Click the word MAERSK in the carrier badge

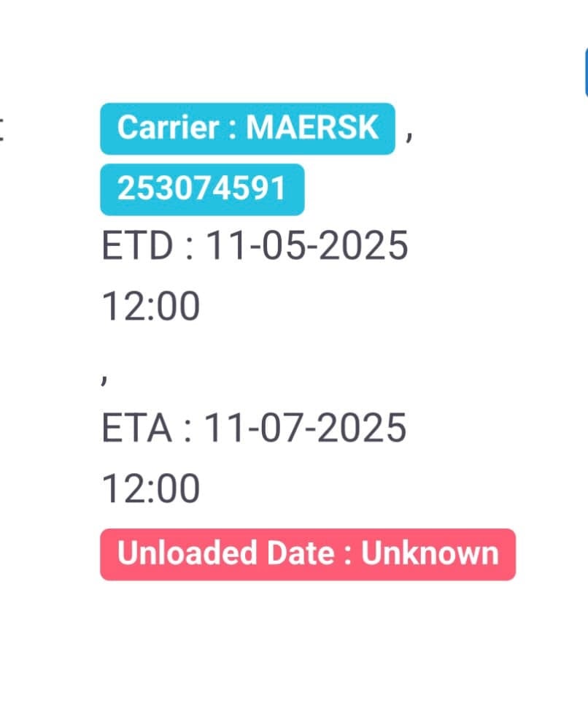click(312, 128)
